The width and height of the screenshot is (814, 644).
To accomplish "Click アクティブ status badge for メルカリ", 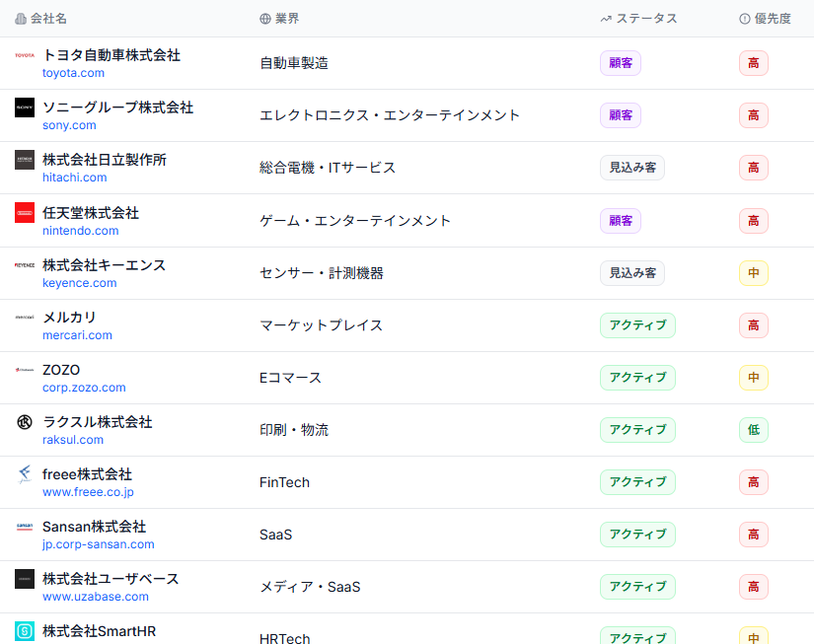I will [637, 325].
